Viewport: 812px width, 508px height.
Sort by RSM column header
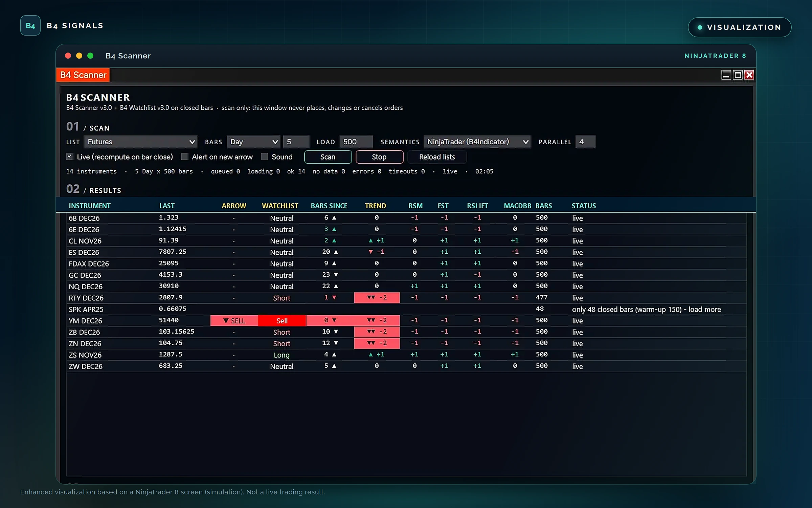[x=415, y=206]
